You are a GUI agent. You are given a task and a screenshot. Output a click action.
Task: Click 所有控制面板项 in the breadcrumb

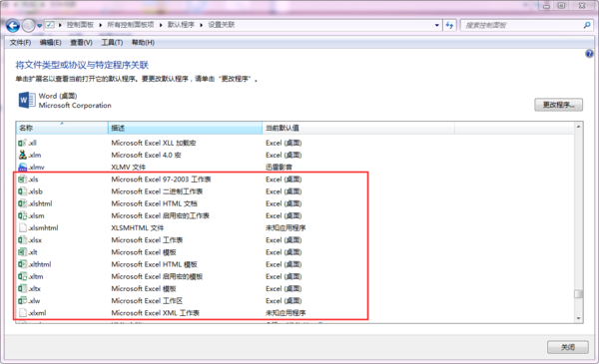pyautogui.click(x=130, y=25)
